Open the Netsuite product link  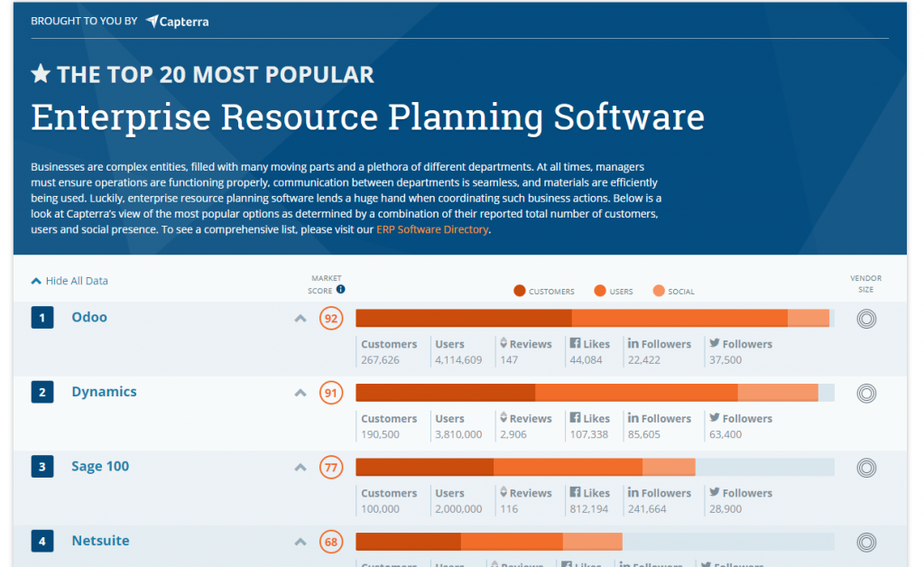click(x=100, y=541)
